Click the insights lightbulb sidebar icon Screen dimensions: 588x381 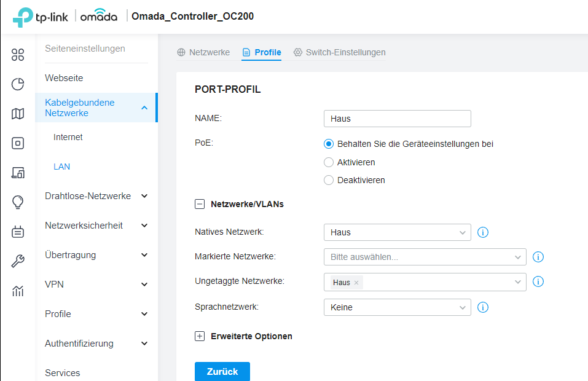tap(18, 202)
